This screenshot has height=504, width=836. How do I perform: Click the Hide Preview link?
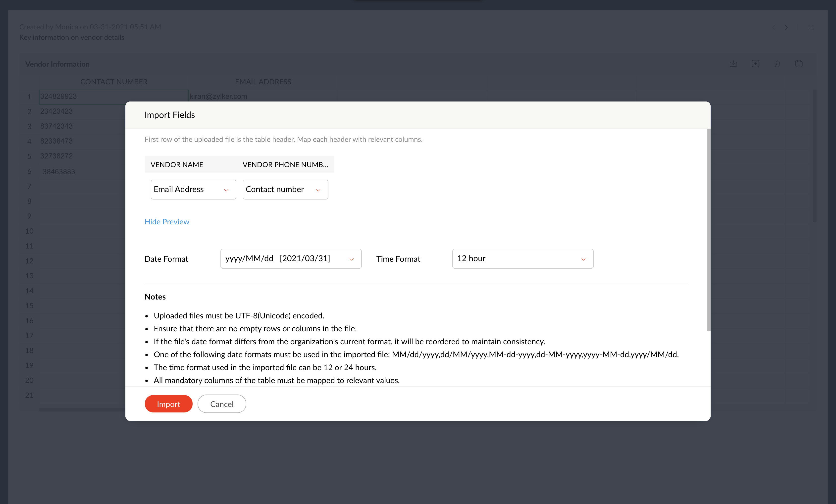pos(167,221)
